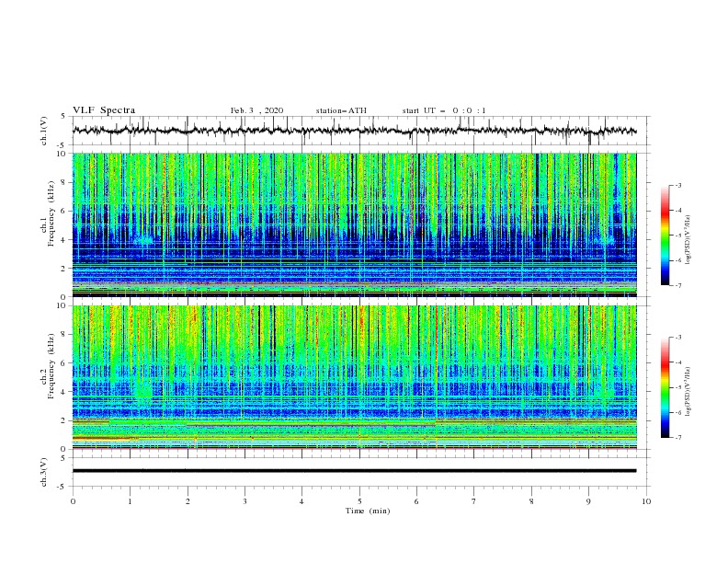
Task: Click time axis tick label "7"
Action: click(474, 501)
